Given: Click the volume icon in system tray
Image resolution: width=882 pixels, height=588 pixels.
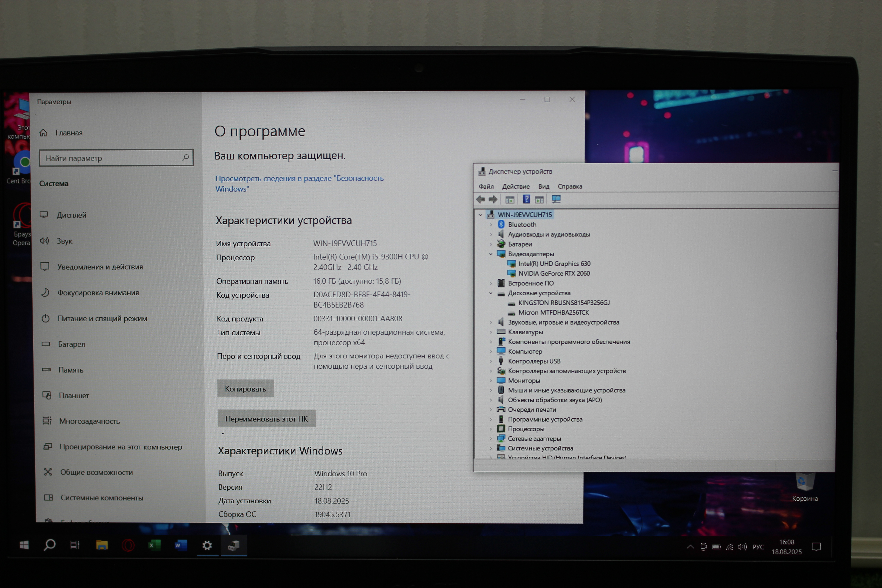Looking at the screenshot, I should (x=742, y=547).
